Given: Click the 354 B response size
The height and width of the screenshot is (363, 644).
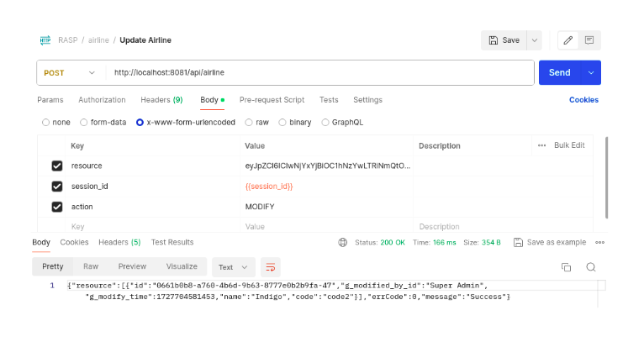Looking at the screenshot, I should click(491, 242).
